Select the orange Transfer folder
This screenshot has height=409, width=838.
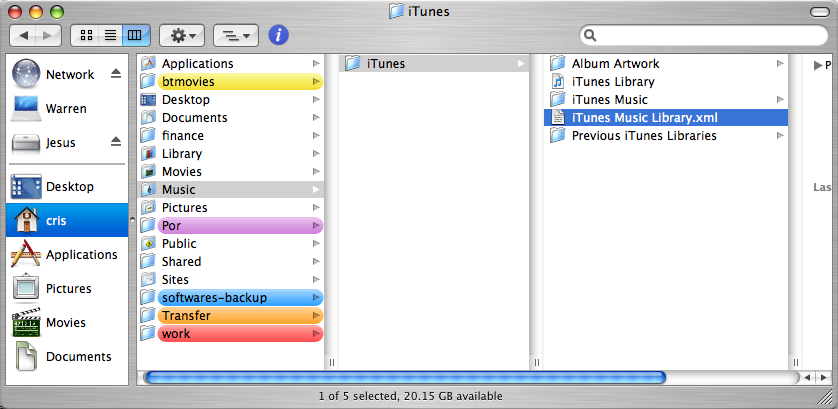[x=230, y=315]
